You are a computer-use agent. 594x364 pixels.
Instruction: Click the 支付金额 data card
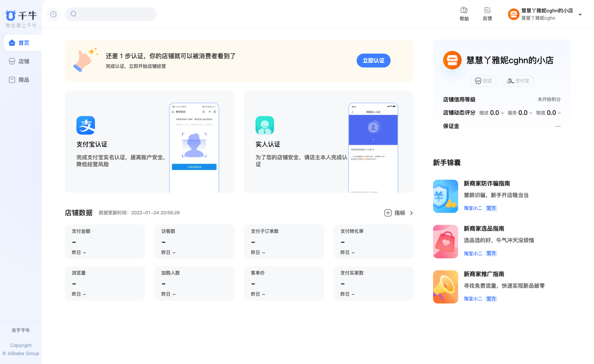coord(105,242)
